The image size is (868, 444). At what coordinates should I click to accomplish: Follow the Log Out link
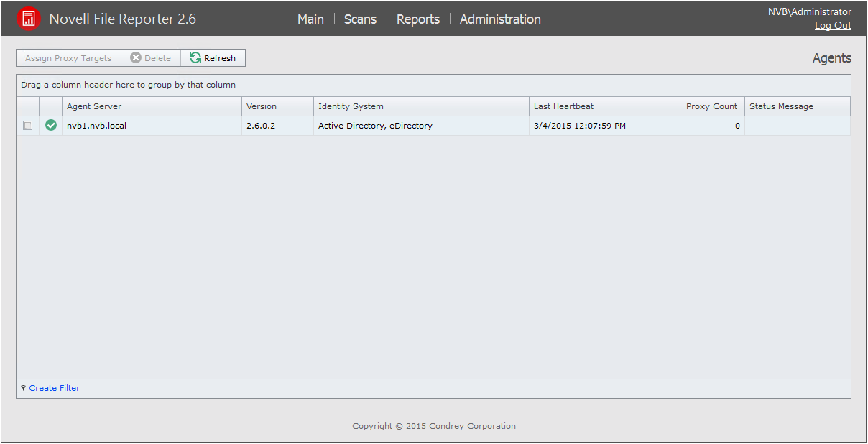click(x=833, y=26)
